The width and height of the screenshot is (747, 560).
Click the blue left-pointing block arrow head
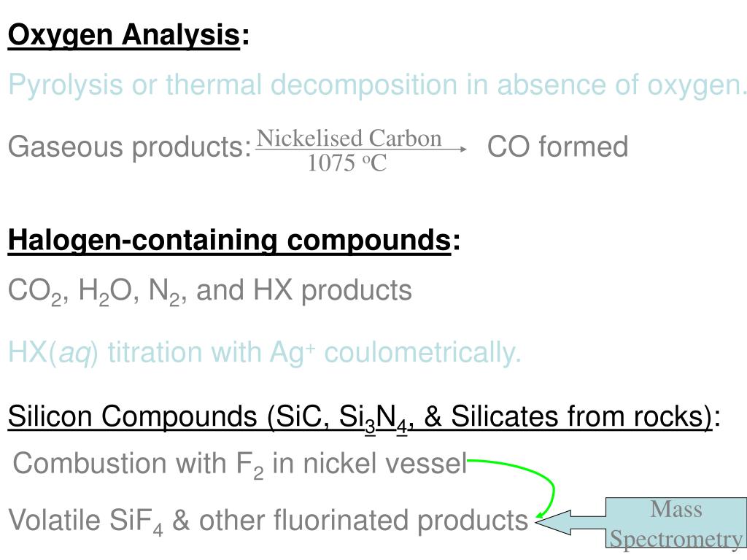554,522
